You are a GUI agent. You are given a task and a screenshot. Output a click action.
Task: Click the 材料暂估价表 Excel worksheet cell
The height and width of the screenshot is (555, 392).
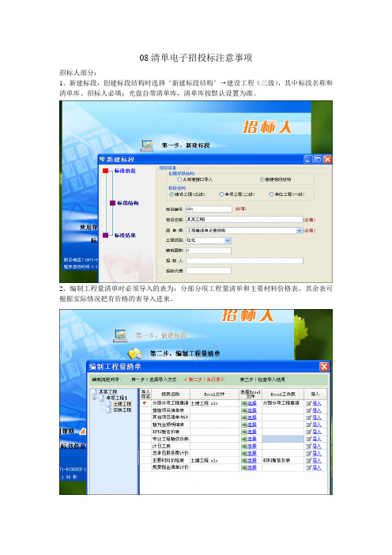pos(283,460)
